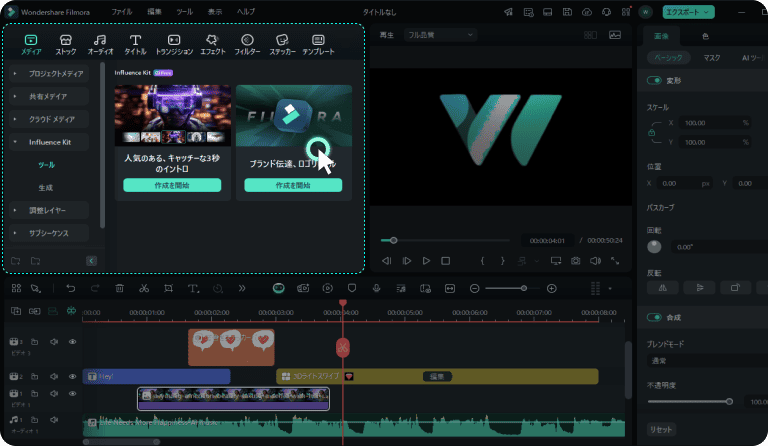Toggle the 合成 (Compositing) switch
Viewport: 768px width, 446px height.
(656, 317)
